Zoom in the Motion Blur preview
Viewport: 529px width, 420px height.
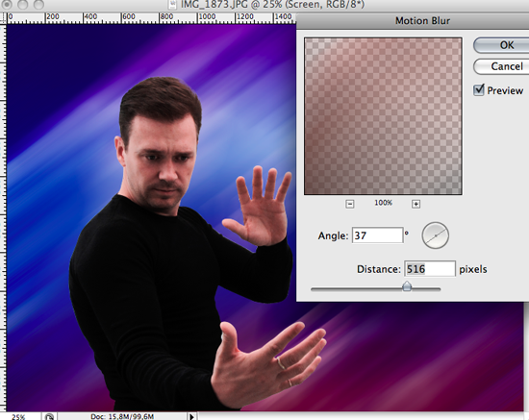pyautogui.click(x=416, y=204)
